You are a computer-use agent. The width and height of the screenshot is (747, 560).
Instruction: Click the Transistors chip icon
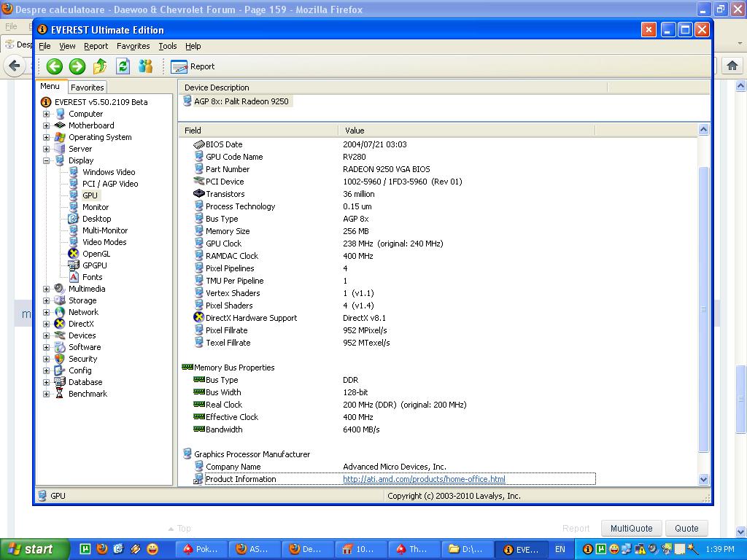(x=198, y=193)
